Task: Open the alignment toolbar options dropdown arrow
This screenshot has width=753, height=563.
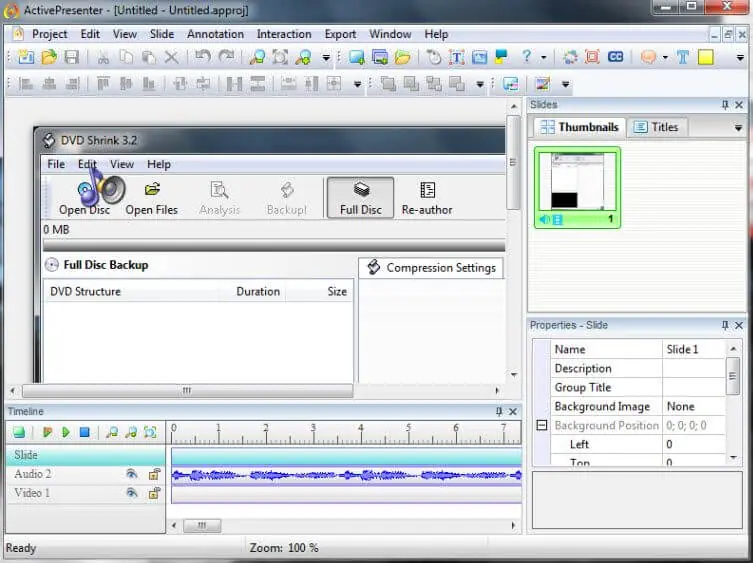Action: click(357, 85)
